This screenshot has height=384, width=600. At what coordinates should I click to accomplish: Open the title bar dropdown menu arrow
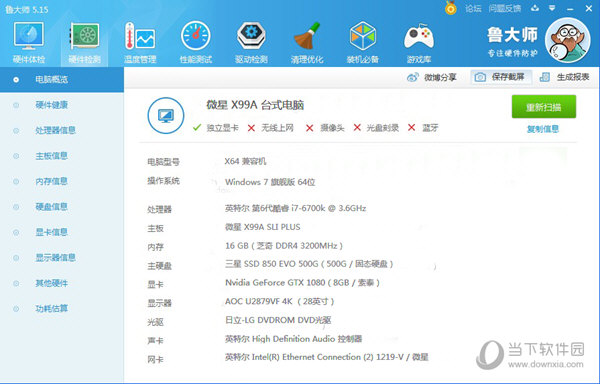click(x=552, y=8)
